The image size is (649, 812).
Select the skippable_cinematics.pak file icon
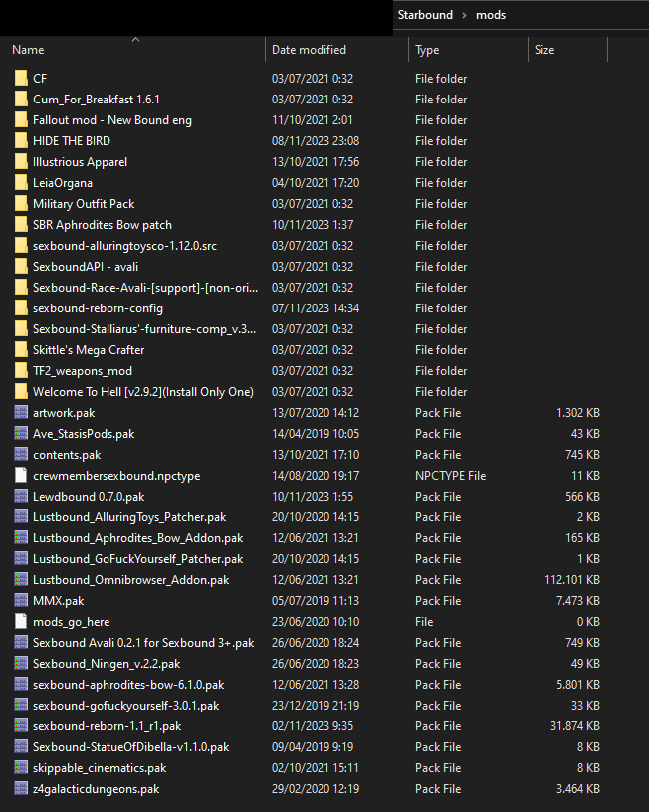21,768
